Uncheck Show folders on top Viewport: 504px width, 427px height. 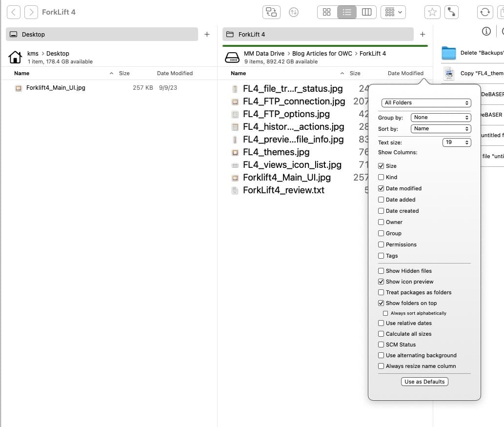point(381,303)
